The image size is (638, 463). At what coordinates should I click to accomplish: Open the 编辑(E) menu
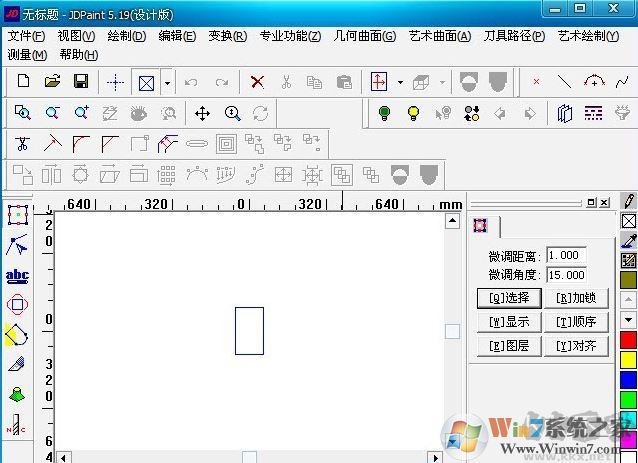point(177,36)
